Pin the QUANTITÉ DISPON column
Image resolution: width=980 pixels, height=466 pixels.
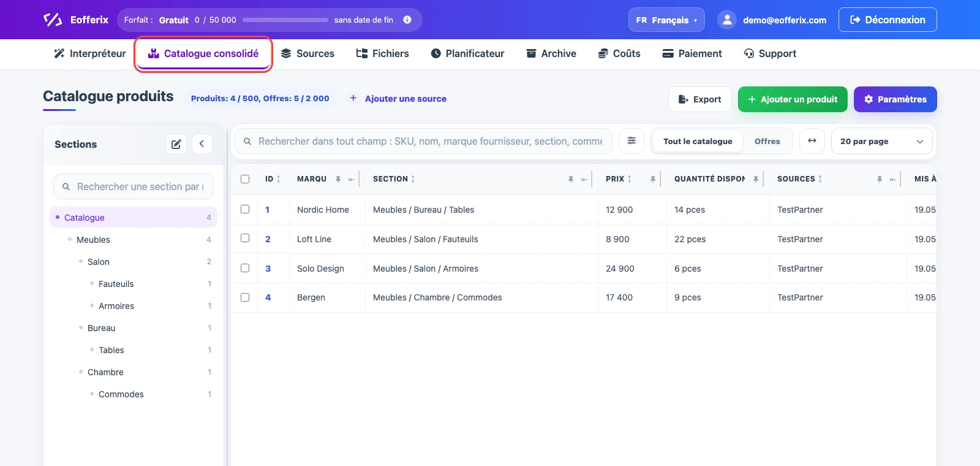756,179
